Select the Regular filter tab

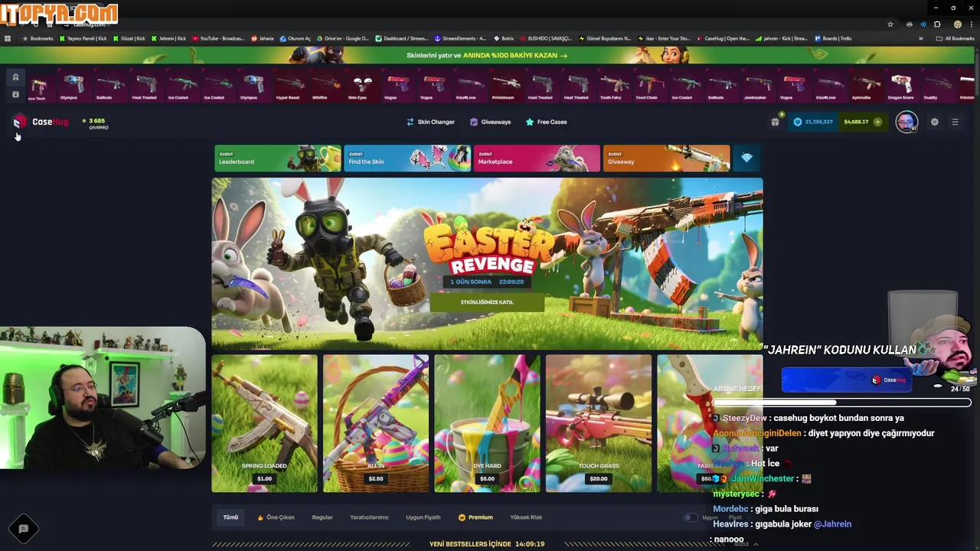[322, 517]
